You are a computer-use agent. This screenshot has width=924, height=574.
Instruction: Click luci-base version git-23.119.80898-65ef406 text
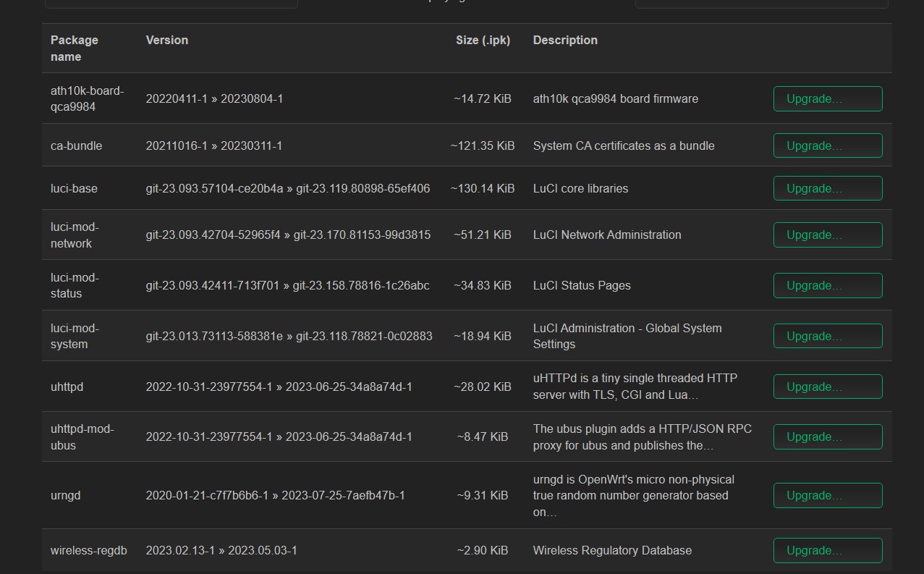[x=363, y=188]
